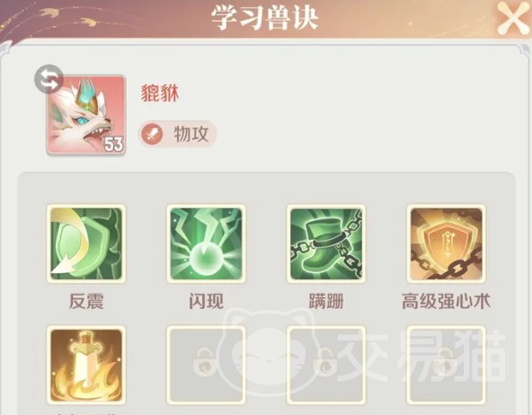Click the 反震 skill label
The image size is (532, 415).
tap(86, 302)
